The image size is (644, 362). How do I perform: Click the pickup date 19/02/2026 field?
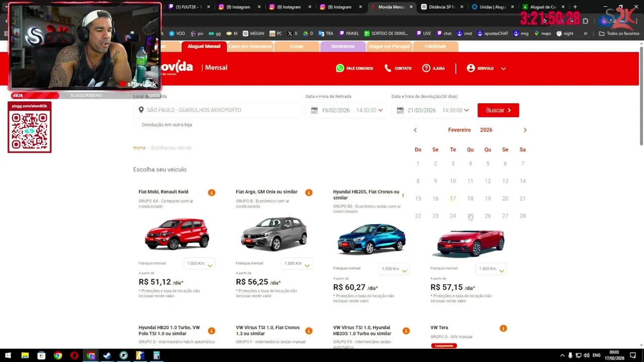coord(336,110)
